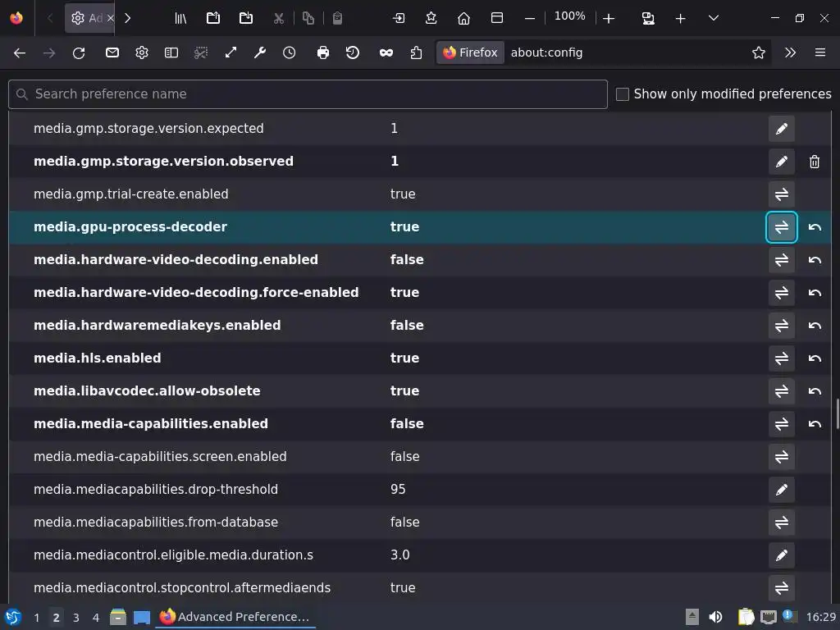Enter full screen with diagonal arrows icon
The width and height of the screenshot is (840, 630).
[x=231, y=52]
